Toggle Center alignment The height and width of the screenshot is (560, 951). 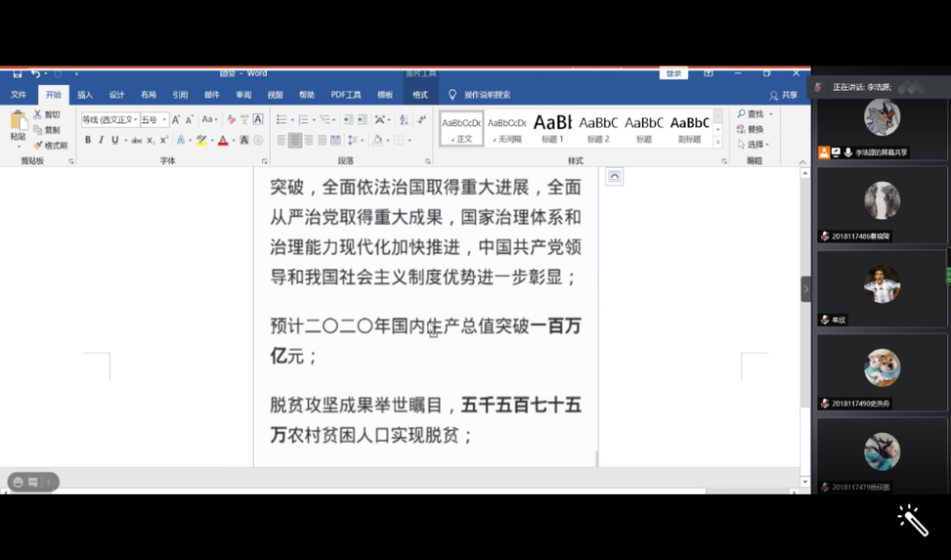295,140
